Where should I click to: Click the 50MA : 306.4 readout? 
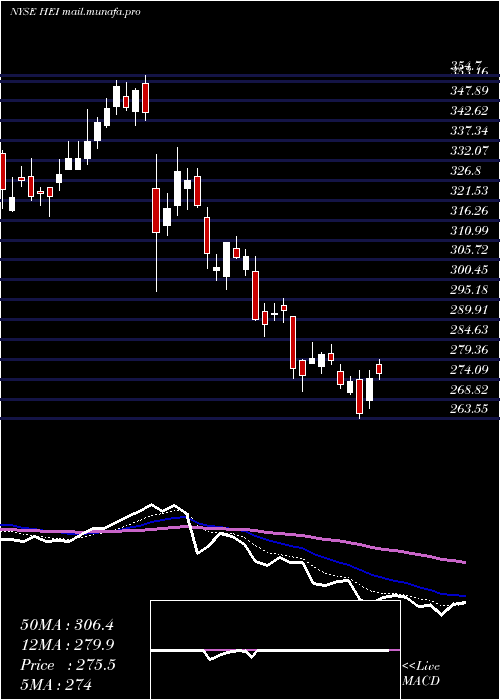67,625
